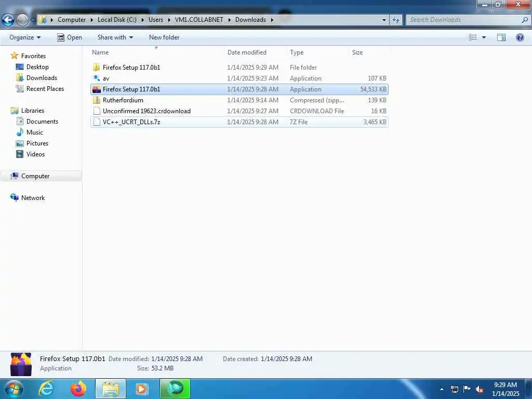
Task: Click the details pane Firefox Setup thumbnail
Action: pos(21,364)
